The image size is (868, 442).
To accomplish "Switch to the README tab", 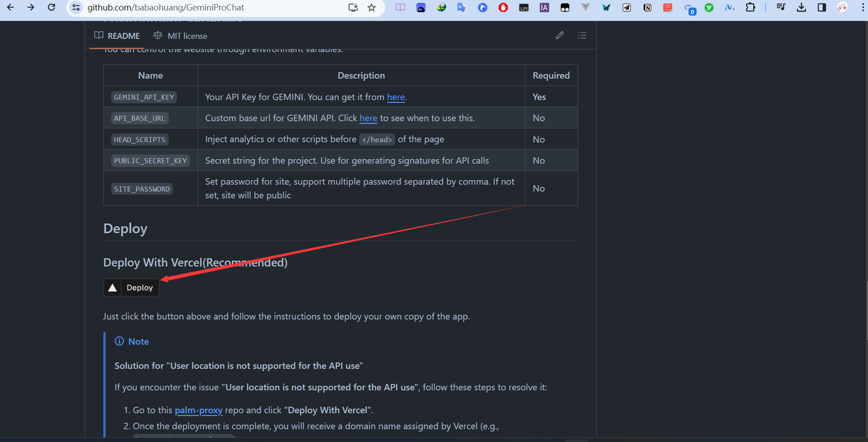I will [x=117, y=36].
